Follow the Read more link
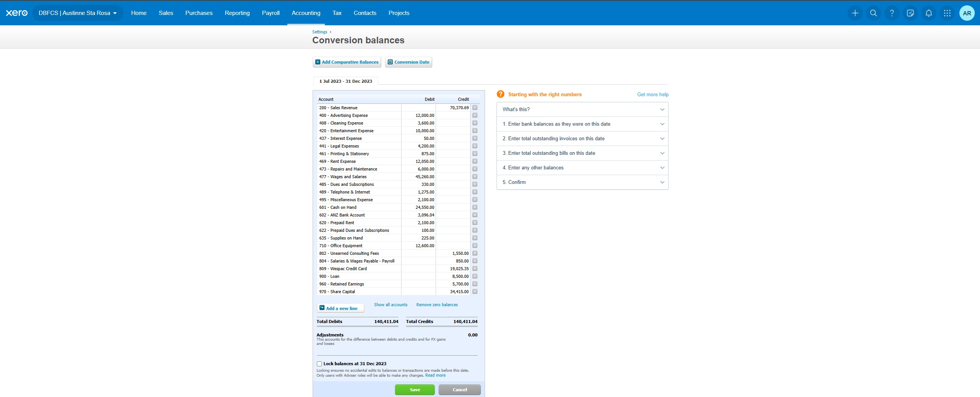This screenshot has height=397, width=980. click(436, 376)
